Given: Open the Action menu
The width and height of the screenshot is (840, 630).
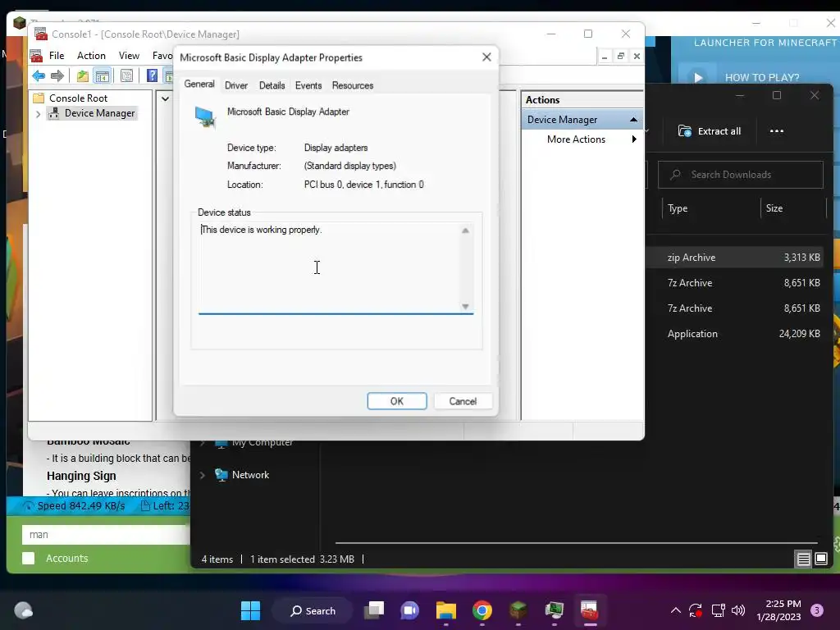Looking at the screenshot, I should point(91,56).
